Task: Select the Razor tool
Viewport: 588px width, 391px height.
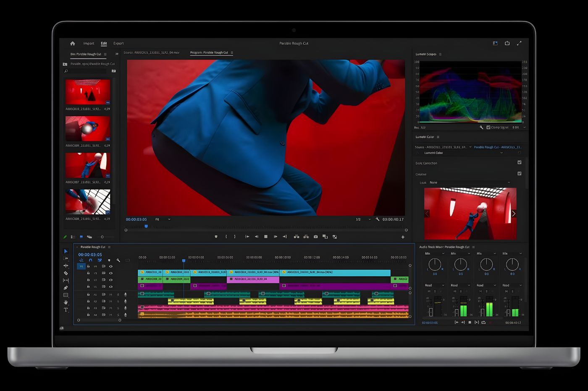Action: (x=66, y=273)
